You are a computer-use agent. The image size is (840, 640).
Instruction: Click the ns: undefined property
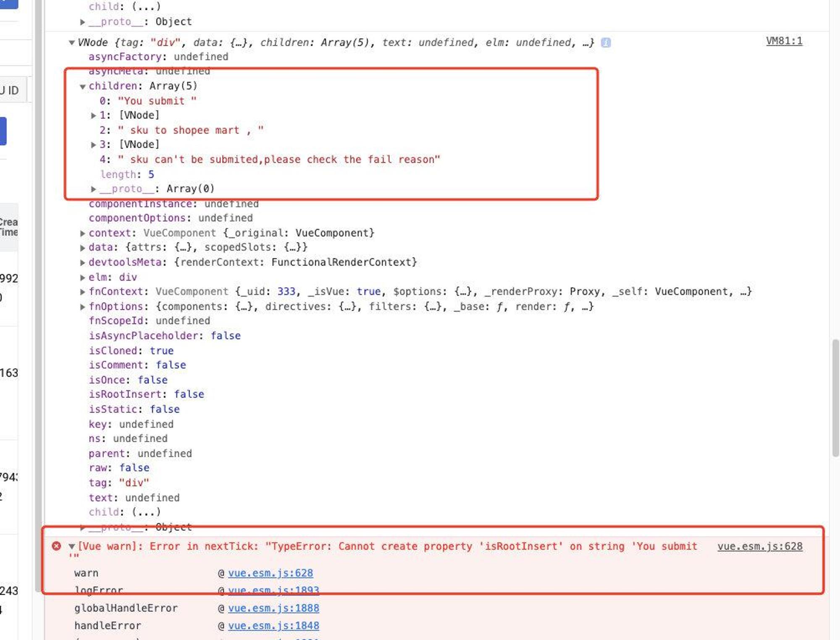pyautogui.click(x=128, y=438)
